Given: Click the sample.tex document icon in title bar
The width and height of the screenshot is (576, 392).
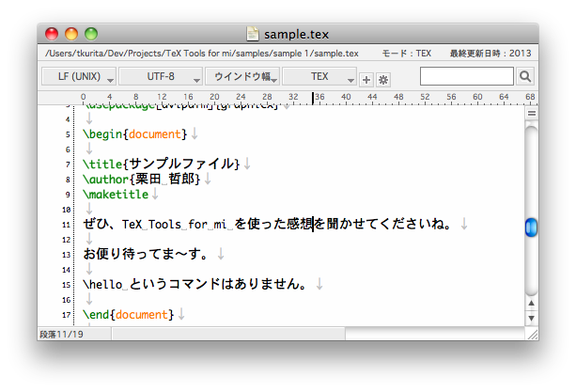Looking at the screenshot, I should click(x=253, y=34).
